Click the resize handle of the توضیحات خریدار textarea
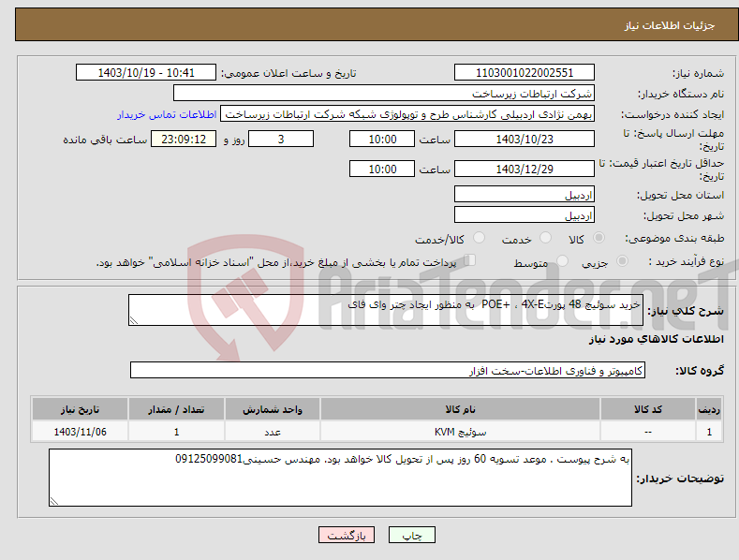Screen dimensions: 739x560 coord(54,502)
